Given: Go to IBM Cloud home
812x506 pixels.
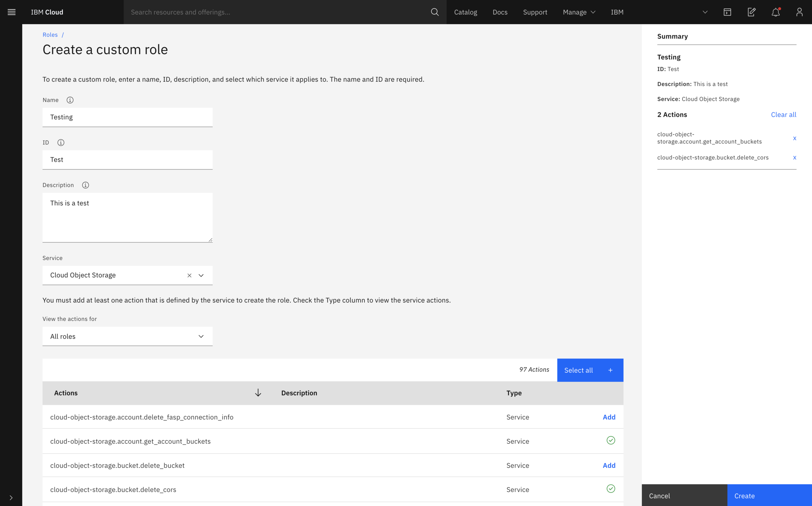Looking at the screenshot, I should [47, 12].
